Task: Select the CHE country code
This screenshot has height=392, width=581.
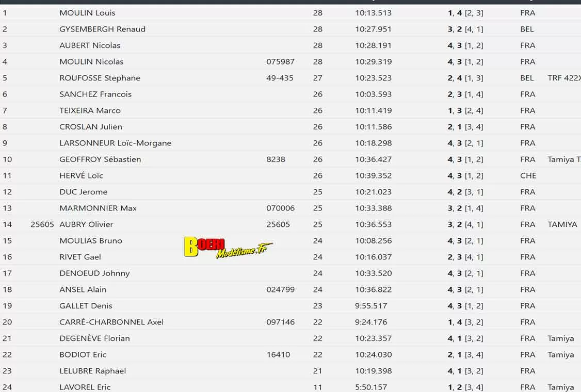Action: pos(528,175)
